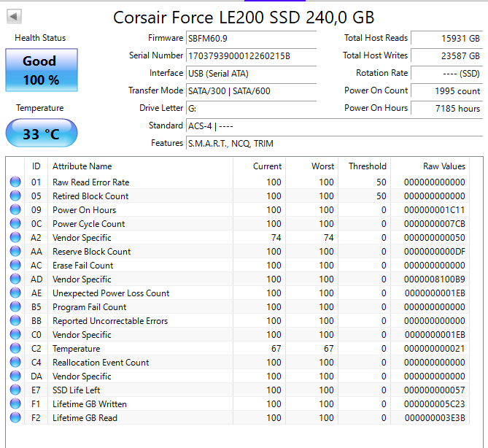Click the Firmware value field SBFM60.9
The width and height of the screenshot is (488, 448).
click(251, 38)
